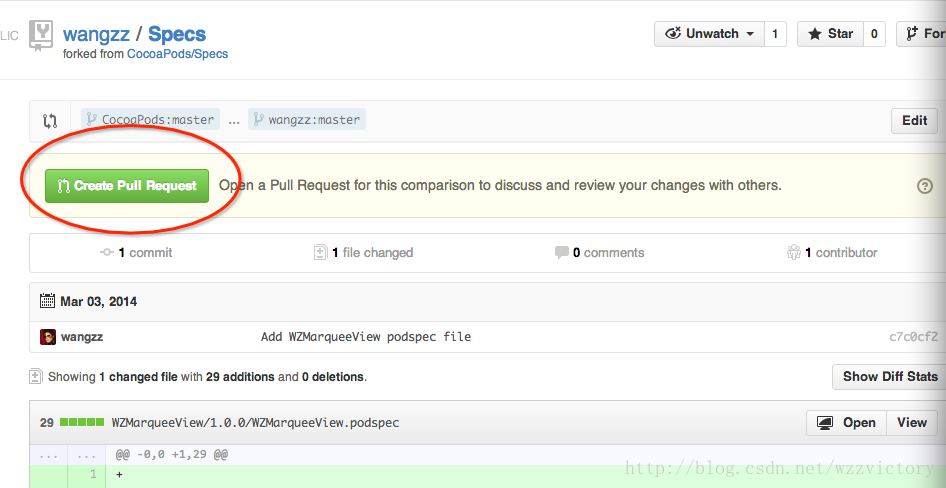Open the Specs repository link

click(x=177, y=34)
